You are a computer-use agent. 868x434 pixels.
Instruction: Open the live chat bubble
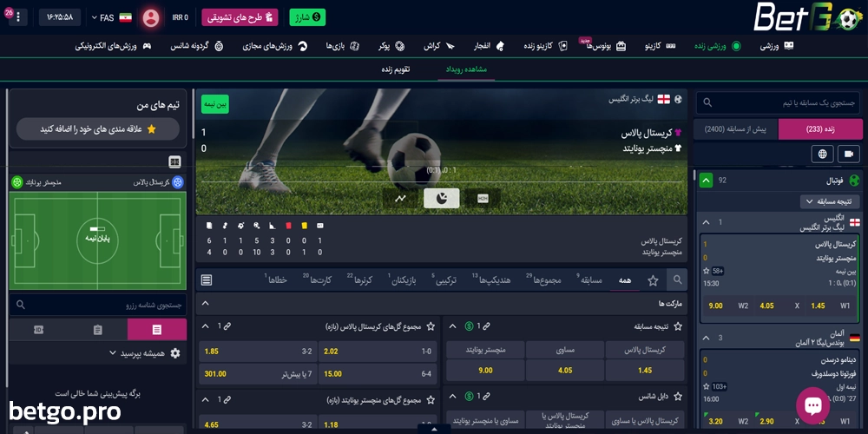tap(812, 405)
